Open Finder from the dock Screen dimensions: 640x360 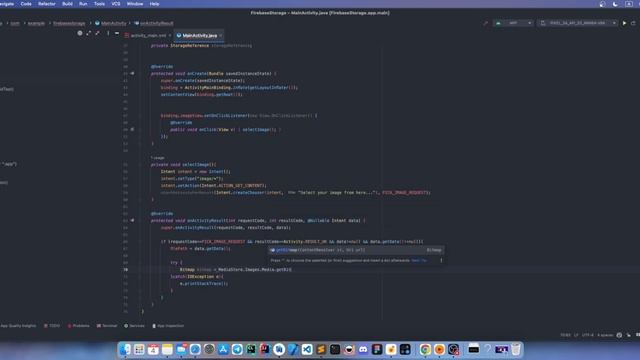coord(125,349)
